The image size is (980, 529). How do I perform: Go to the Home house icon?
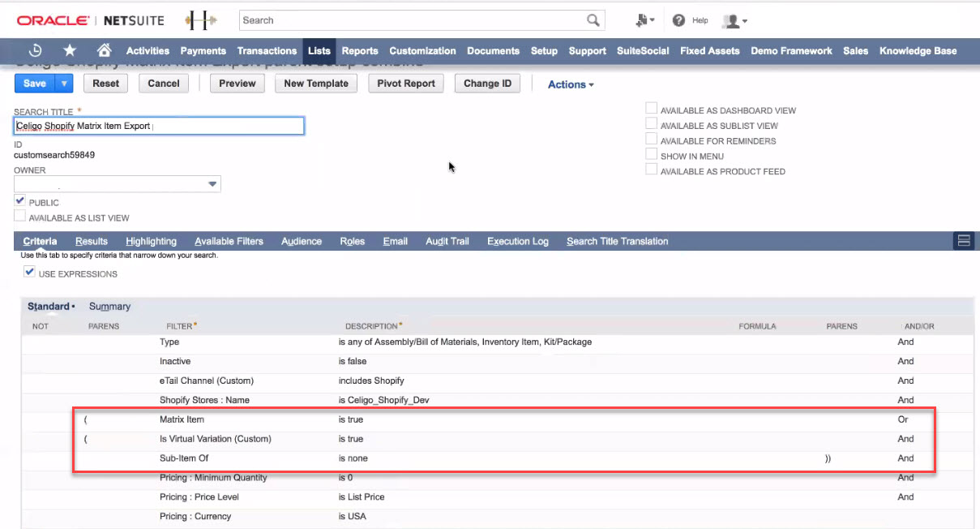click(104, 50)
